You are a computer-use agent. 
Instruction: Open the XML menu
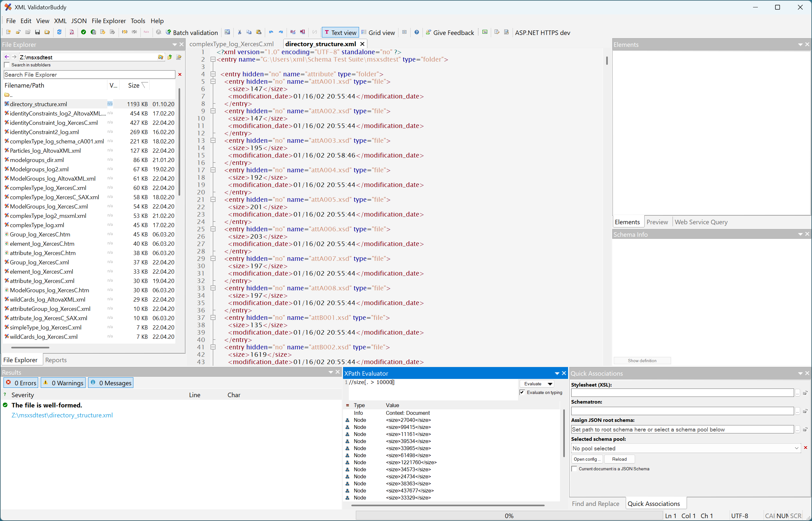pyautogui.click(x=60, y=21)
